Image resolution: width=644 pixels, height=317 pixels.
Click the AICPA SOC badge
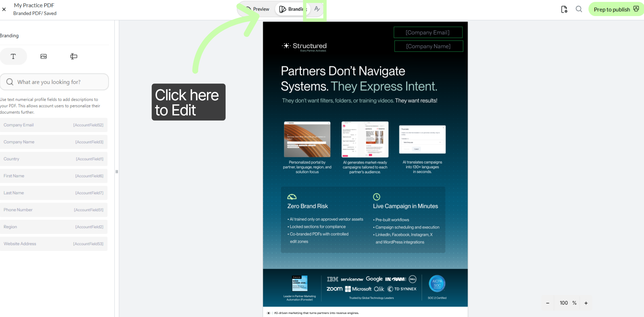(x=437, y=283)
